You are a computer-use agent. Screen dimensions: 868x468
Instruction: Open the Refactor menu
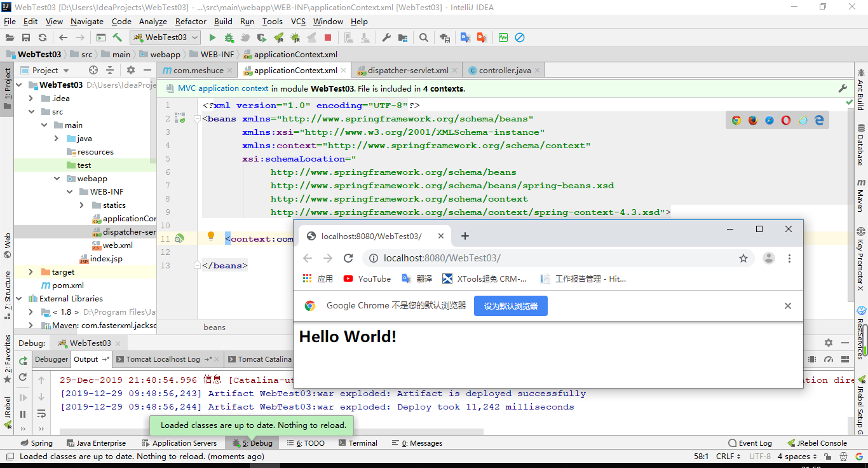(191, 21)
